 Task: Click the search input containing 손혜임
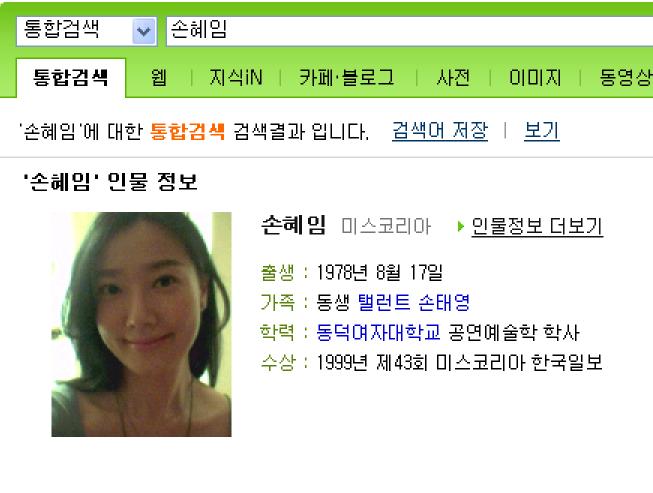409,31
